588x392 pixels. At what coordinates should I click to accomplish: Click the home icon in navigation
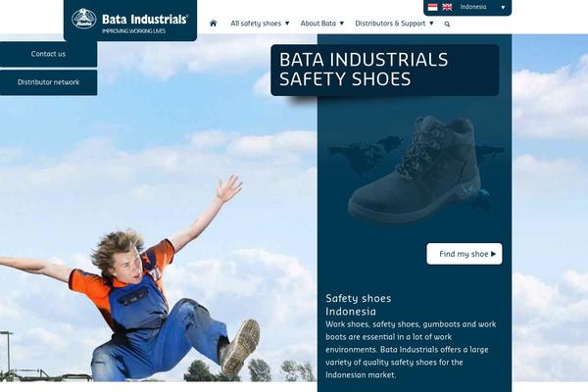pyautogui.click(x=213, y=24)
